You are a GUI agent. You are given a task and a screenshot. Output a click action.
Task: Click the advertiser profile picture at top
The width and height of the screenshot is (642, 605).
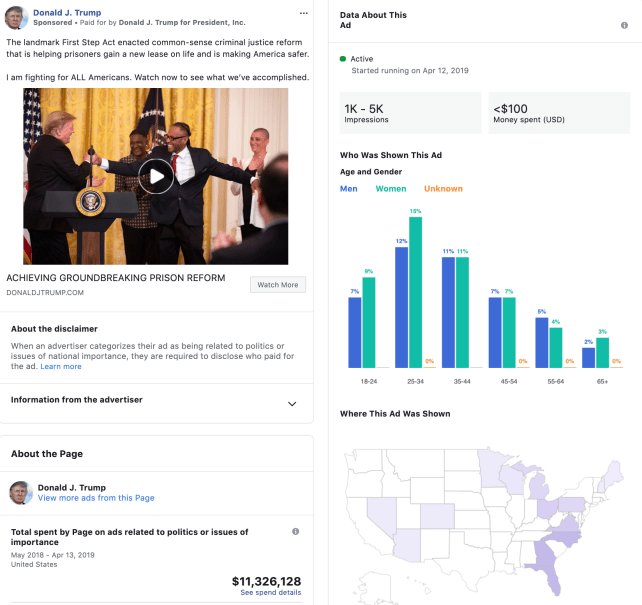(x=16, y=17)
